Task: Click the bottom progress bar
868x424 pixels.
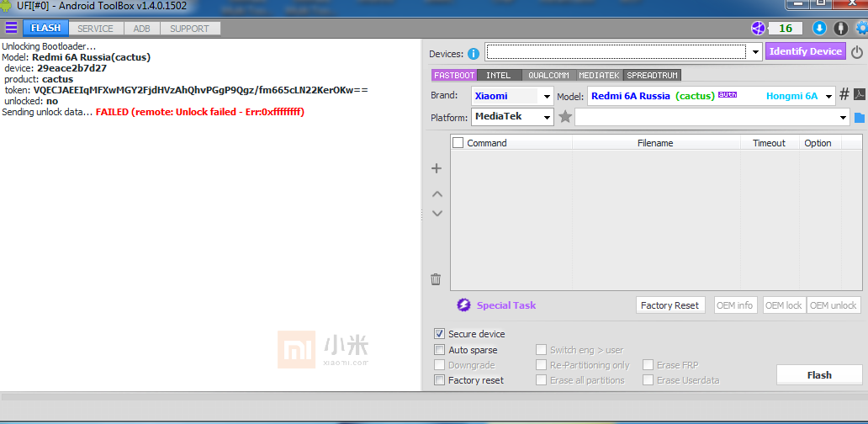Action: click(x=434, y=396)
